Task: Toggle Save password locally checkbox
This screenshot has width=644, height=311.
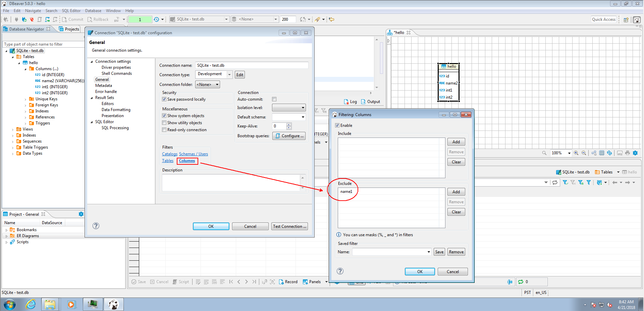Action: click(164, 99)
